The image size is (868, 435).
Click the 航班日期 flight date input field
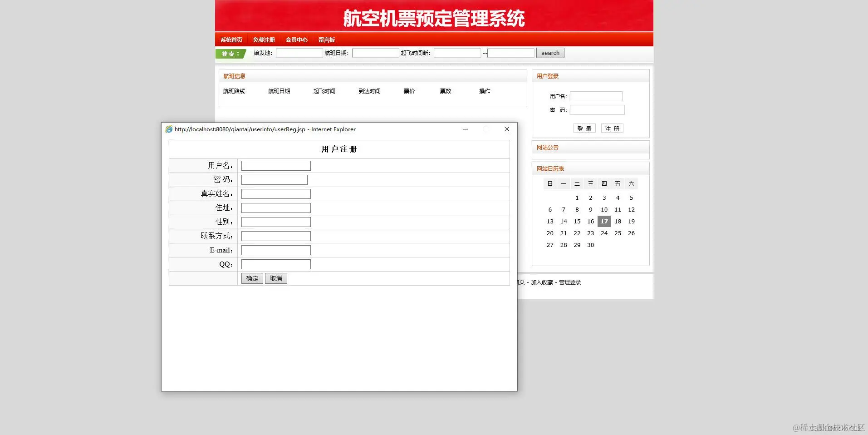375,53
